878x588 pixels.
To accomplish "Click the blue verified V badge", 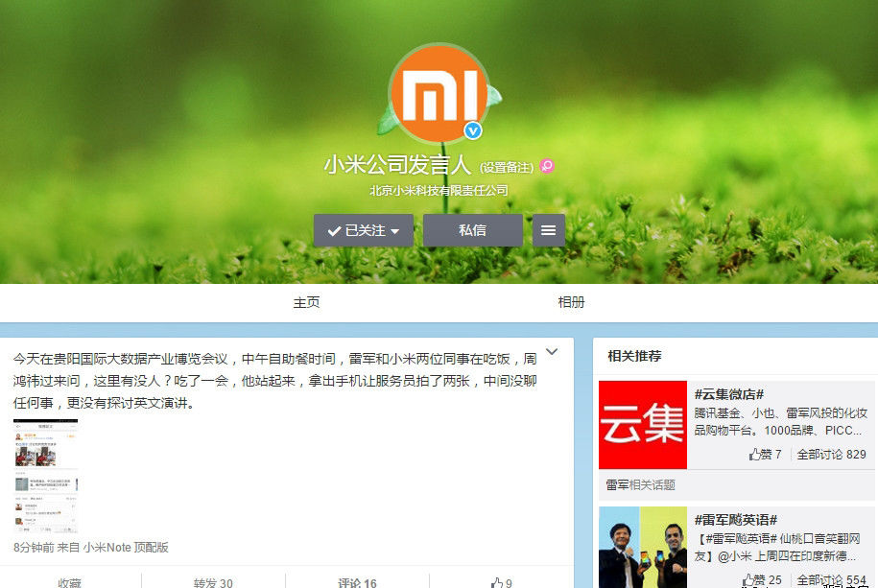I will click(x=473, y=130).
